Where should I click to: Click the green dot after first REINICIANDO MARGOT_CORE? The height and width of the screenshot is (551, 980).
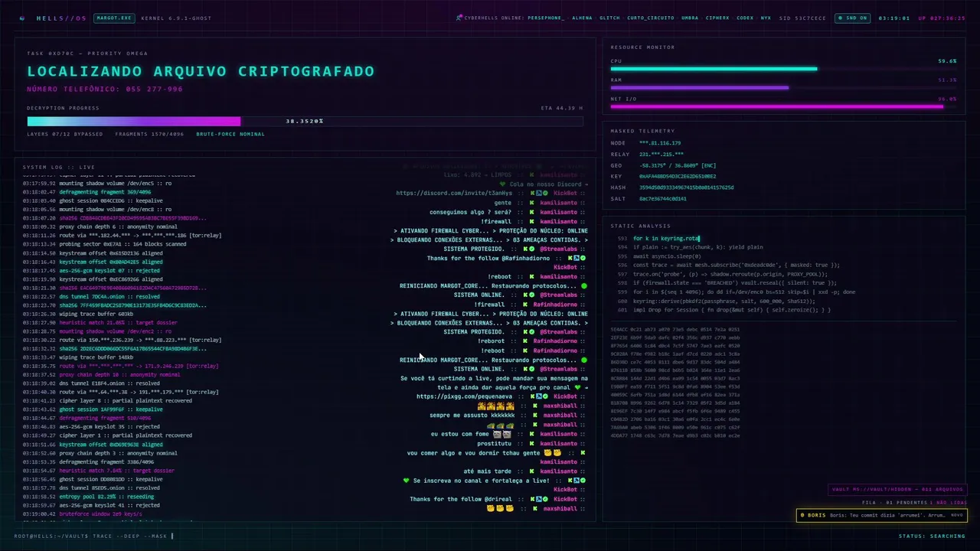(584, 286)
